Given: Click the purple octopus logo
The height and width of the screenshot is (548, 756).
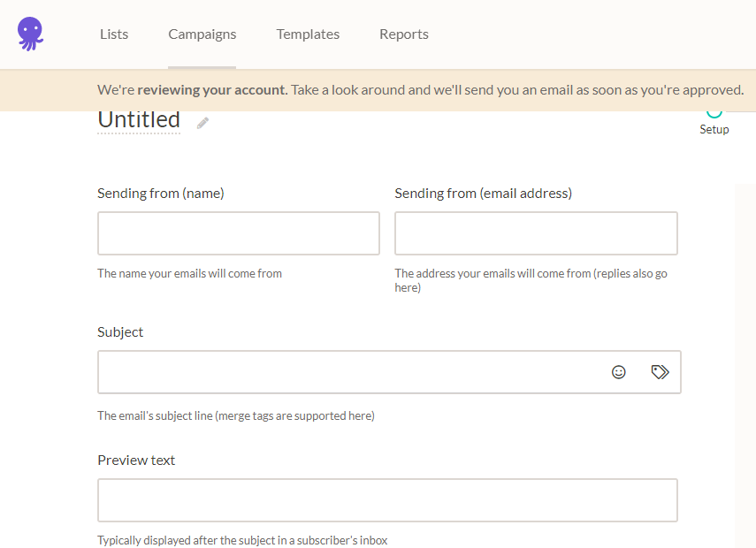Looking at the screenshot, I should 30,34.
